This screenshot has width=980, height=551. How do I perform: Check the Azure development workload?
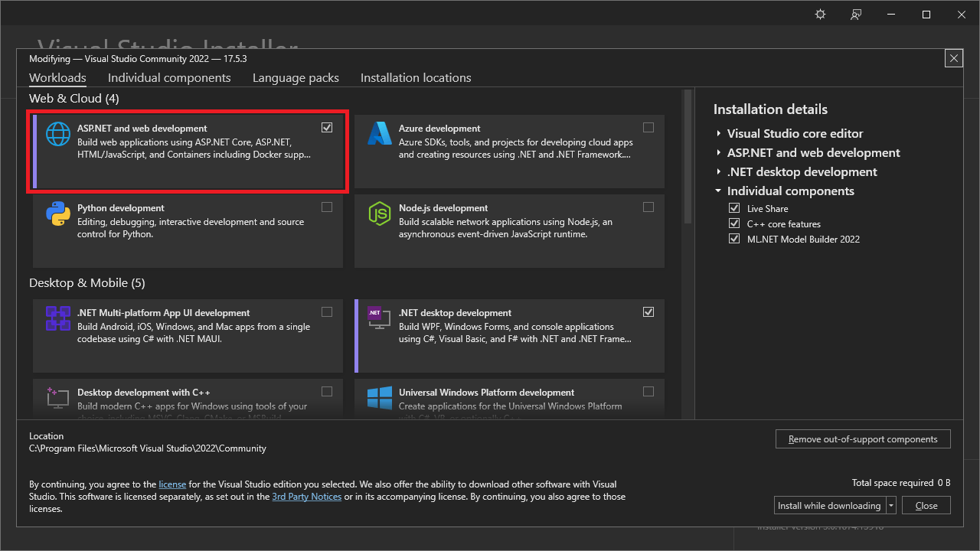coord(648,128)
